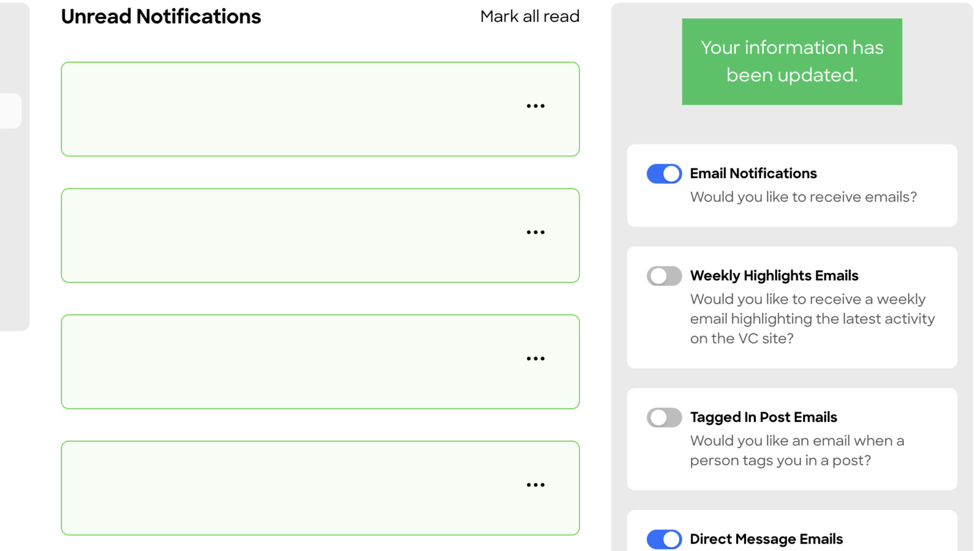980x551 pixels.
Task: Click the "Would you like to receive emails?" description
Action: click(x=803, y=197)
